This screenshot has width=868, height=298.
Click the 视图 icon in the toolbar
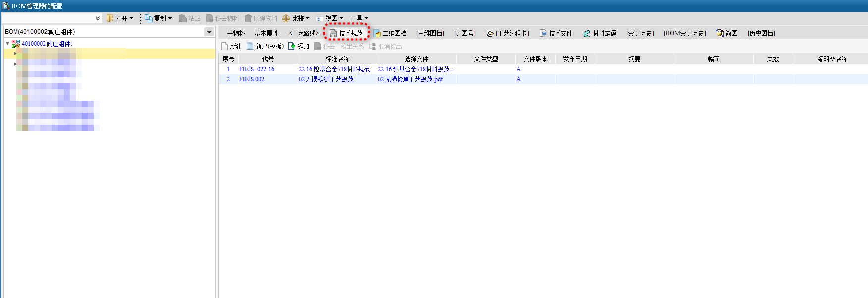[x=320, y=19]
